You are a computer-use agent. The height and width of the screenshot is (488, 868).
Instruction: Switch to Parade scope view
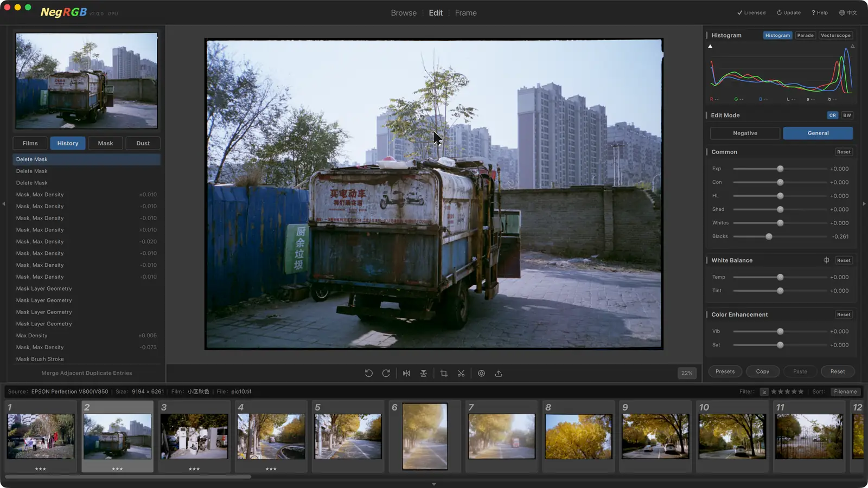click(x=806, y=35)
